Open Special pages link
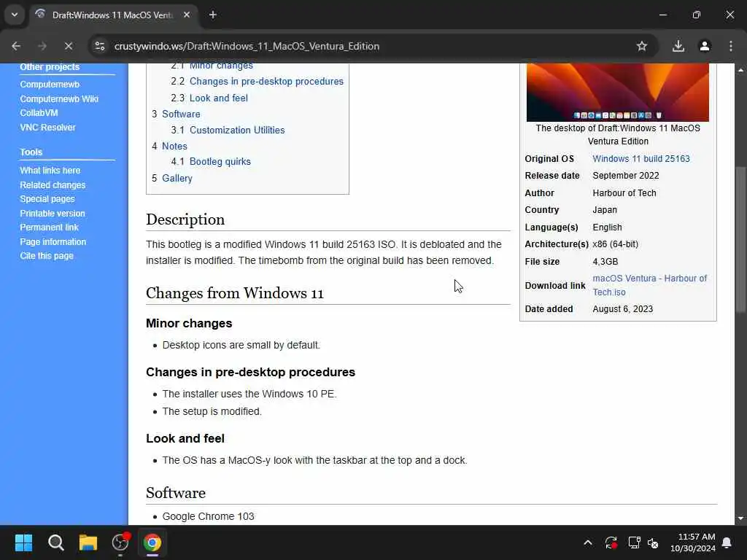Viewport: 747px width, 560px height. pos(47,199)
